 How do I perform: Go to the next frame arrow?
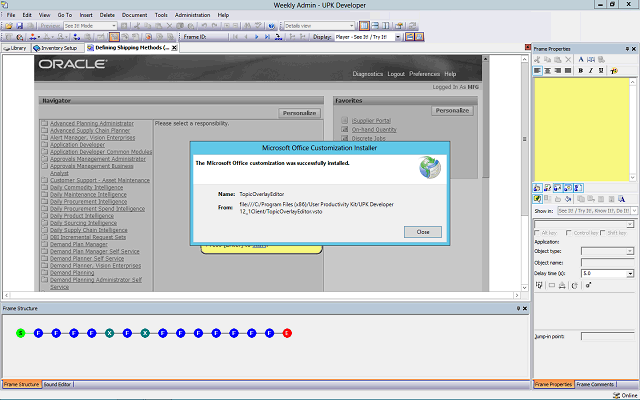(x=256, y=37)
